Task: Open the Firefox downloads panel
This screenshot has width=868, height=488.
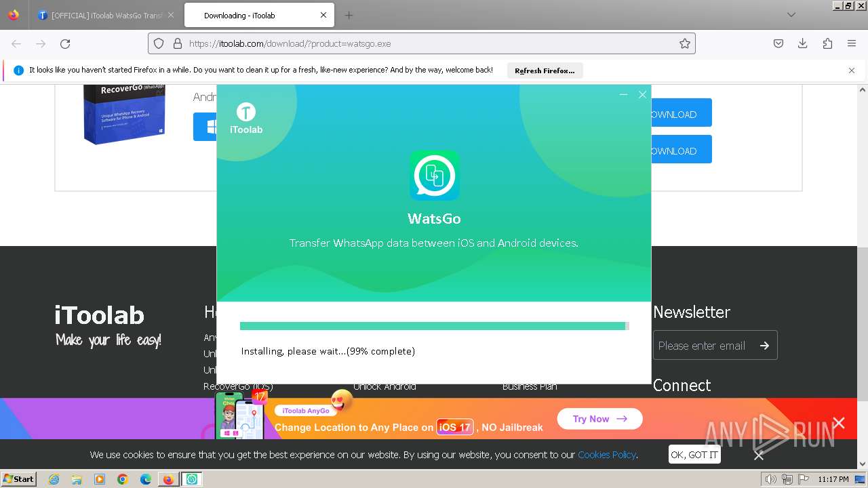Action: click(803, 43)
